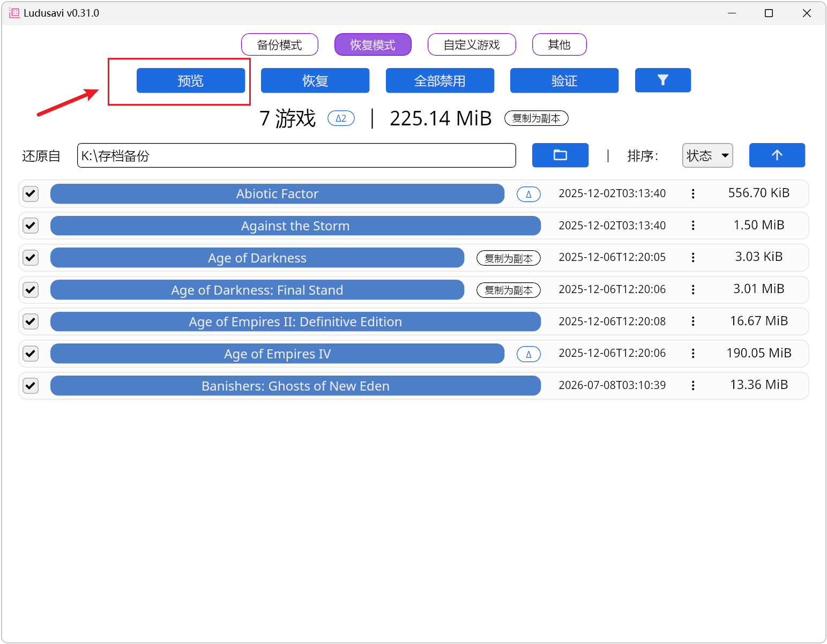This screenshot has width=827, height=644.
Task: Click the 2025-12-06T12:20:05 timestamp
Action: click(612, 257)
